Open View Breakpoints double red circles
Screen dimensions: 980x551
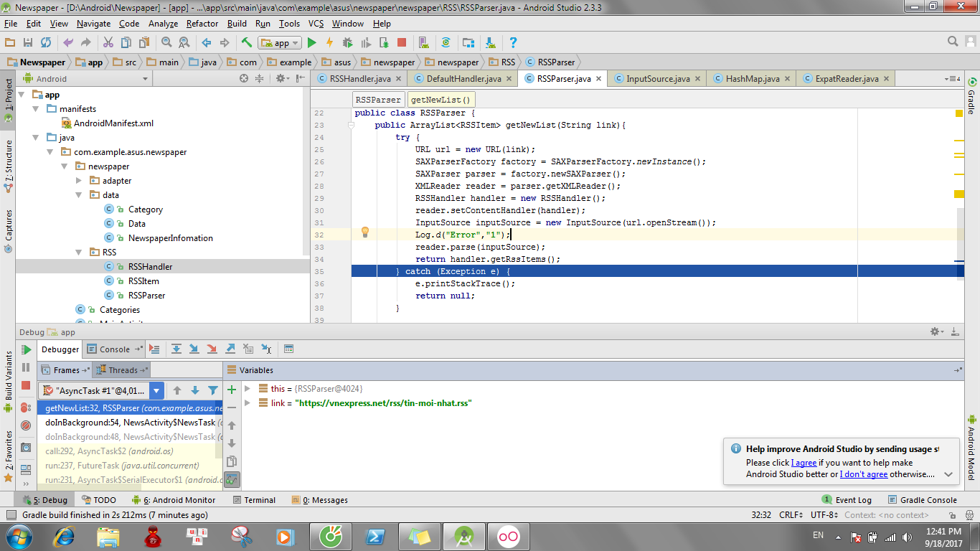coord(26,408)
